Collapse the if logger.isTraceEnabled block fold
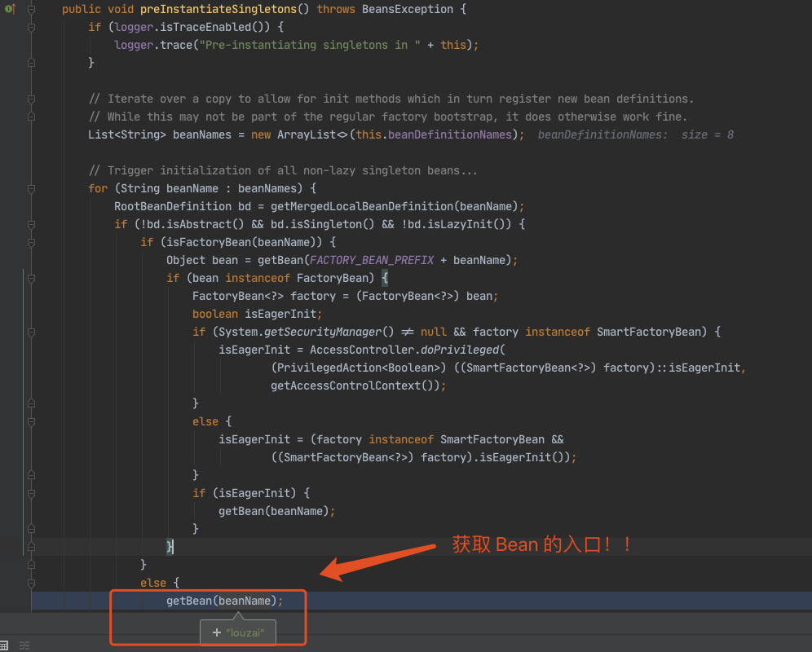The height and width of the screenshot is (652, 812). pyautogui.click(x=31, y=27)
